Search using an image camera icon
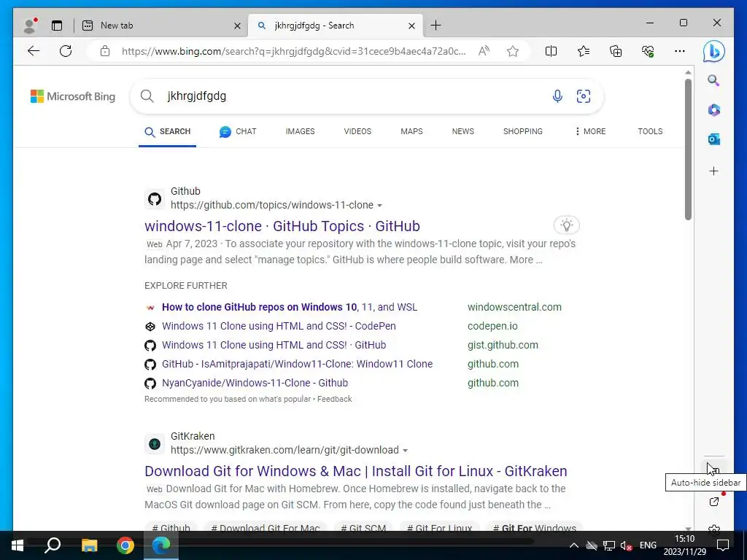Screen dimensions: 747x560 [x=583, y=96]
